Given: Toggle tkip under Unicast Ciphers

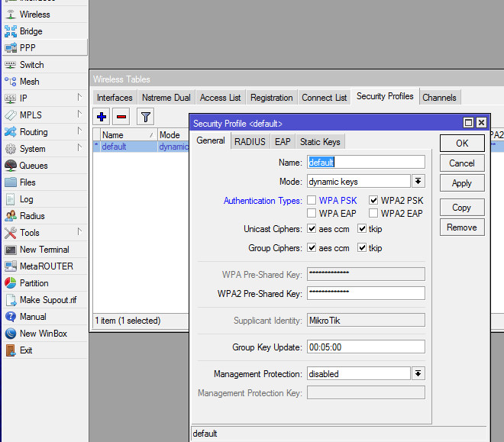Looking at the screenshot, I should (x=362, y=228).
